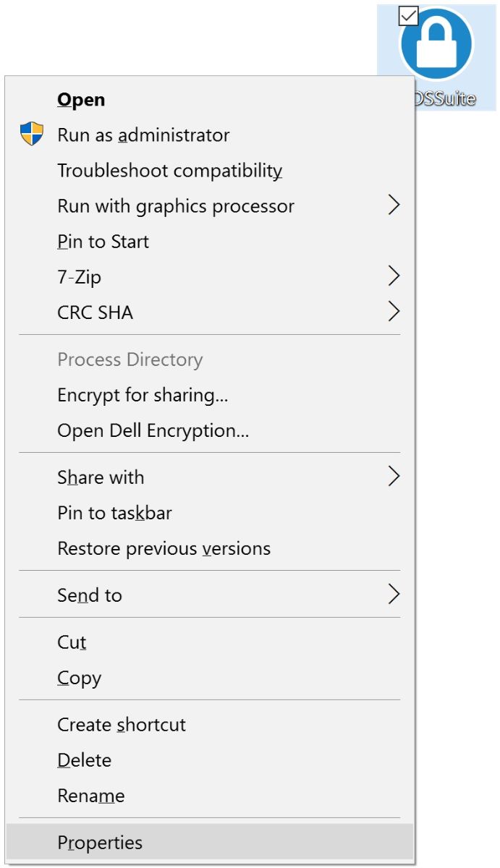Copy the DDSSuite file

pyautogui.click(x=78, y=678)
